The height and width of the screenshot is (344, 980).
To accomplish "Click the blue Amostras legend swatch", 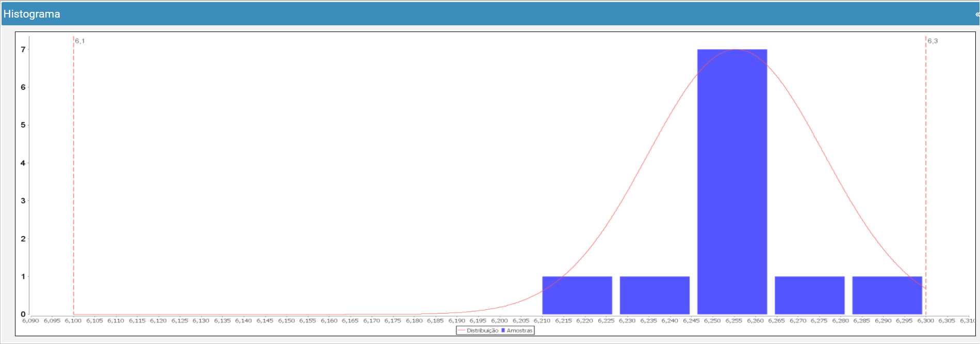I will point(503,331).
